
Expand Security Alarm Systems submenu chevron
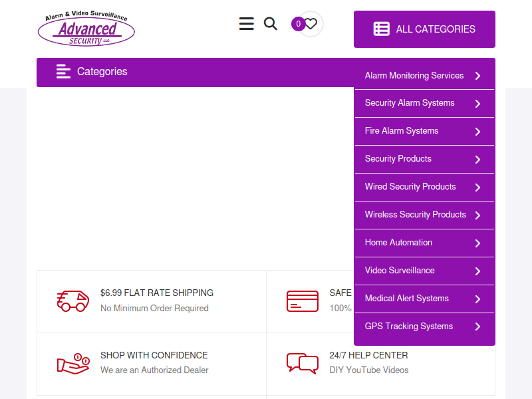(477, 104)
